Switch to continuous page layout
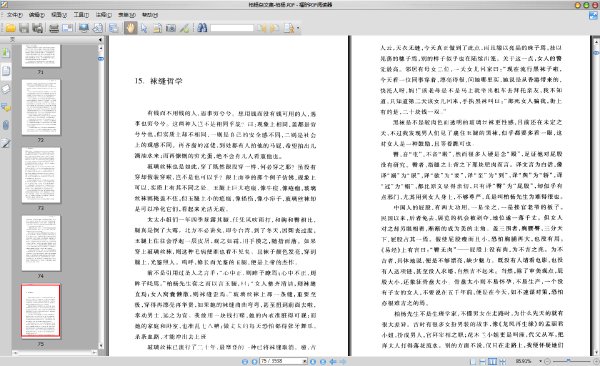Screen dimensions: 600x366 [x=483, y=361]
